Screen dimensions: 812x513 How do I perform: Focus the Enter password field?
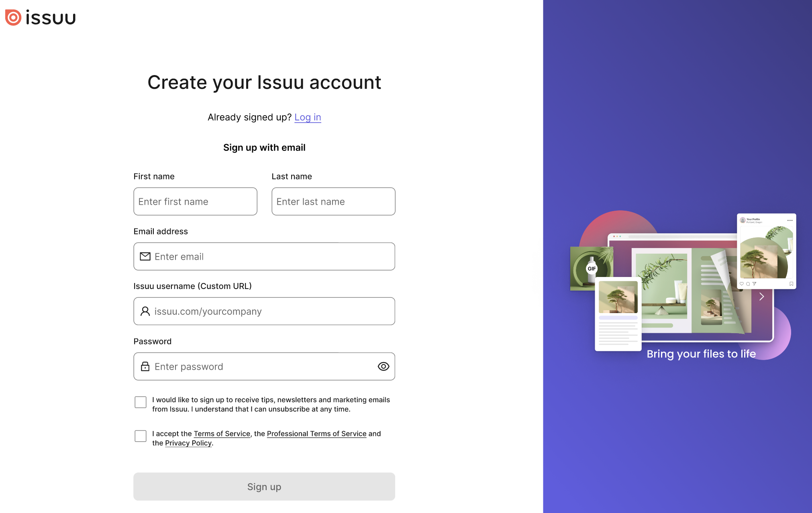(x=264, y=366)
